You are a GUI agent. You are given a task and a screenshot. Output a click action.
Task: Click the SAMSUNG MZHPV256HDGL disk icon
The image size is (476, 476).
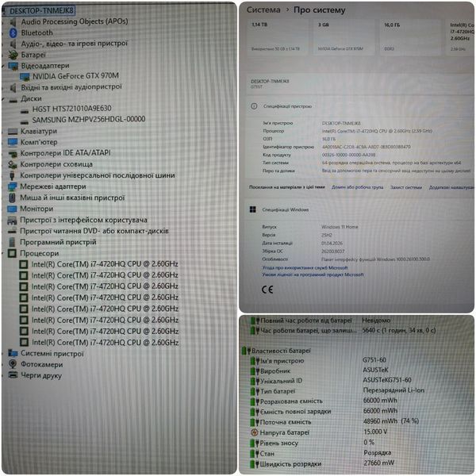coord(25,122)
